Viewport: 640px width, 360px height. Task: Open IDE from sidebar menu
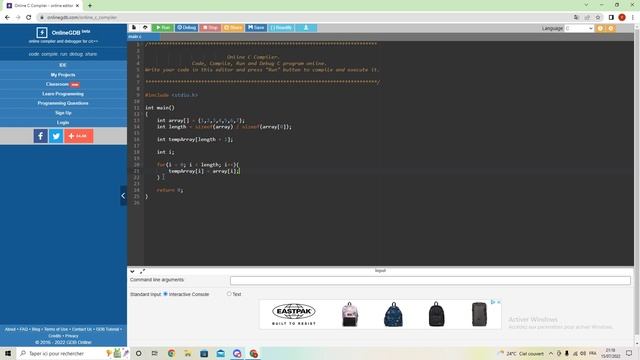[x=63, y=65]
